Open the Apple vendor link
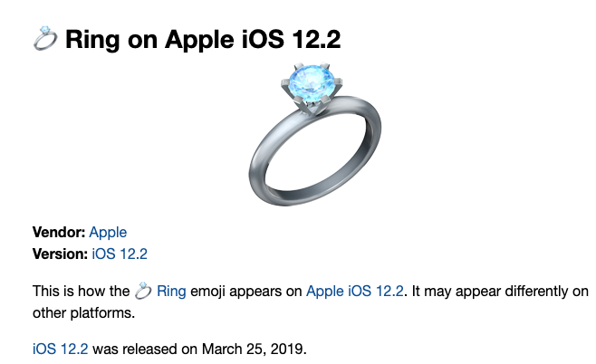Screen dimensions: 596x364 108,233
